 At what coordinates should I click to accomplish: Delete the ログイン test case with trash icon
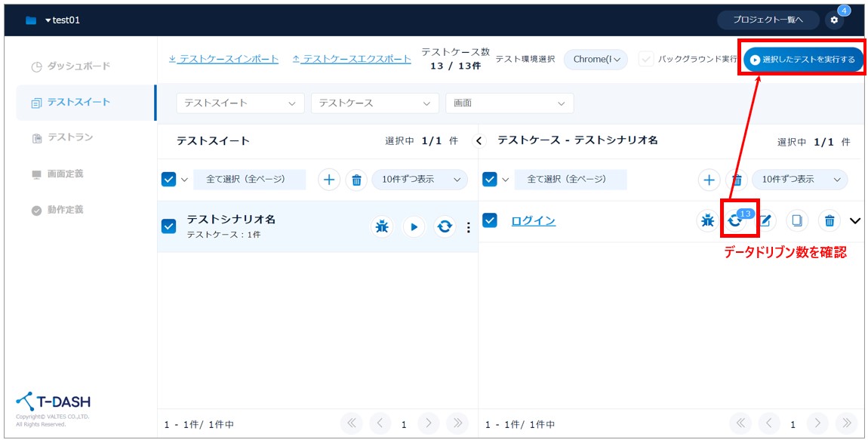[829, 220]
